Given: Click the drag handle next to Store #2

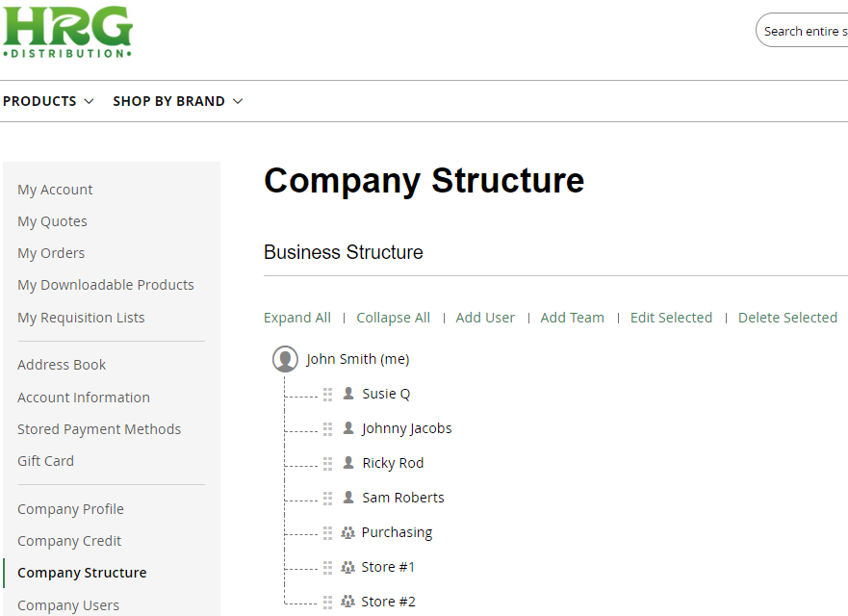Looking at the screenshot, I should point(327,602).
